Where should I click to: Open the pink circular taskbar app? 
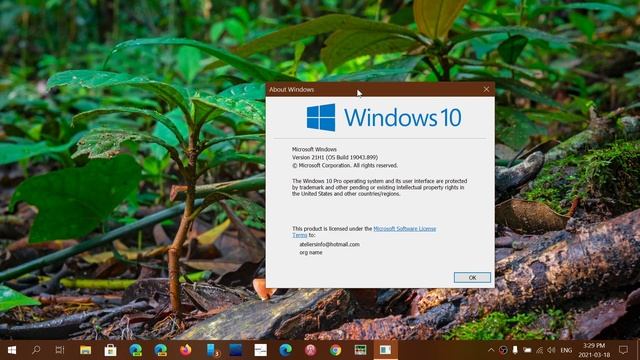pos(310,350)
